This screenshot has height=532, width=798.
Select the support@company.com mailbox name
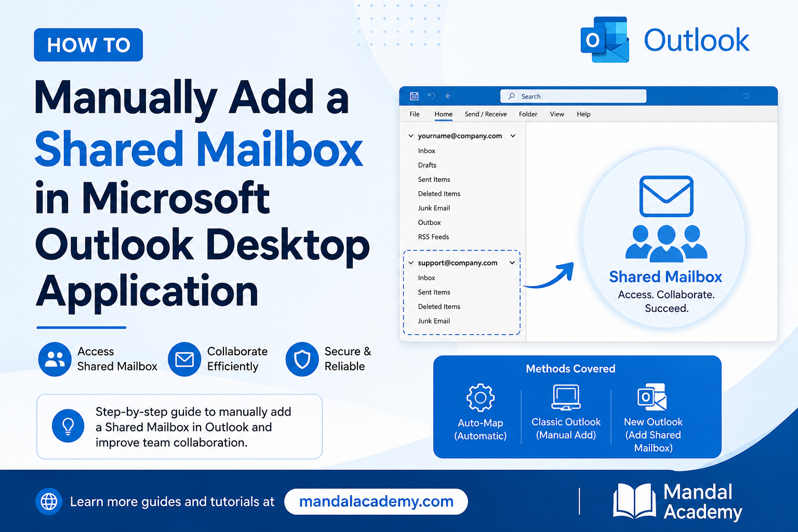(458, 263)
